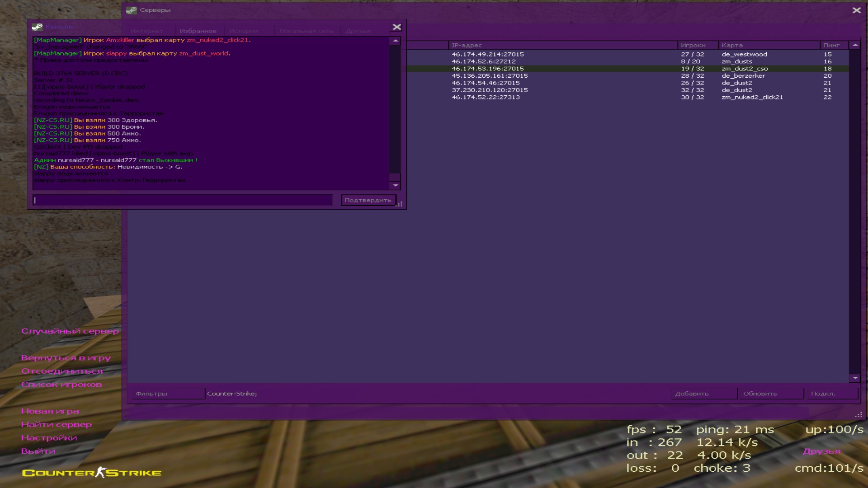The height and width of the screenshot is (488, 868).
Task: Click the Steam icon in Servers title bar
Action: click(131, 10)
